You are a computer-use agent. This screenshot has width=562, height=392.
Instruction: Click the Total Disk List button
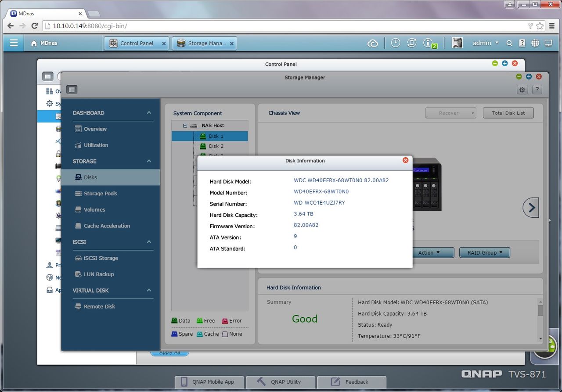(508, 113)
